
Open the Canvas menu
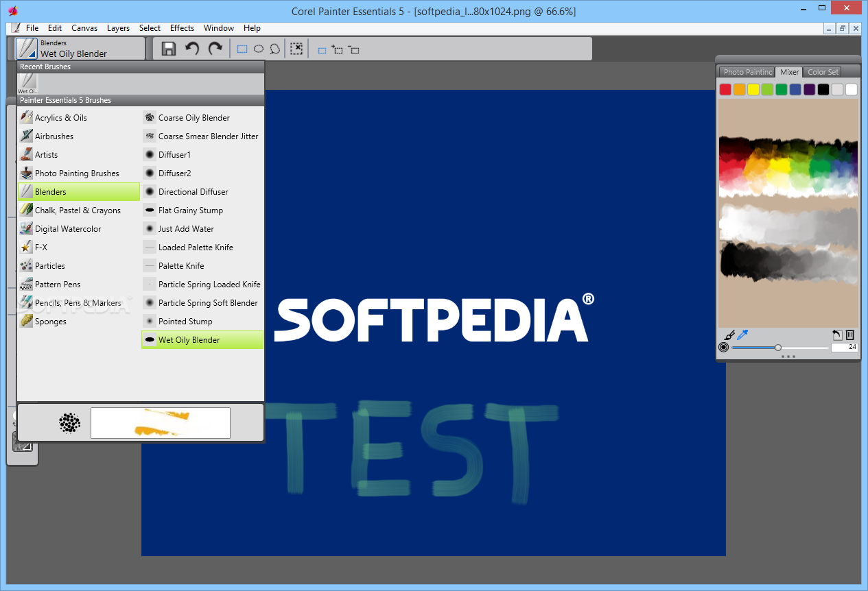(x=84, y=28)
